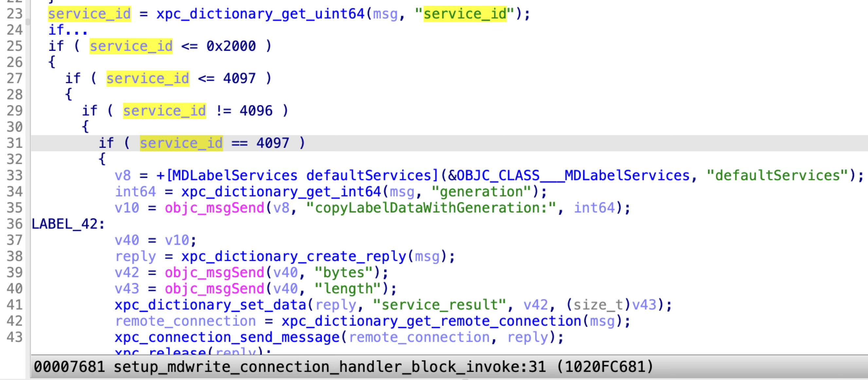868x380 pixels.
Task: Click variable v40 on line 37
Action: [x=127, y=240]
